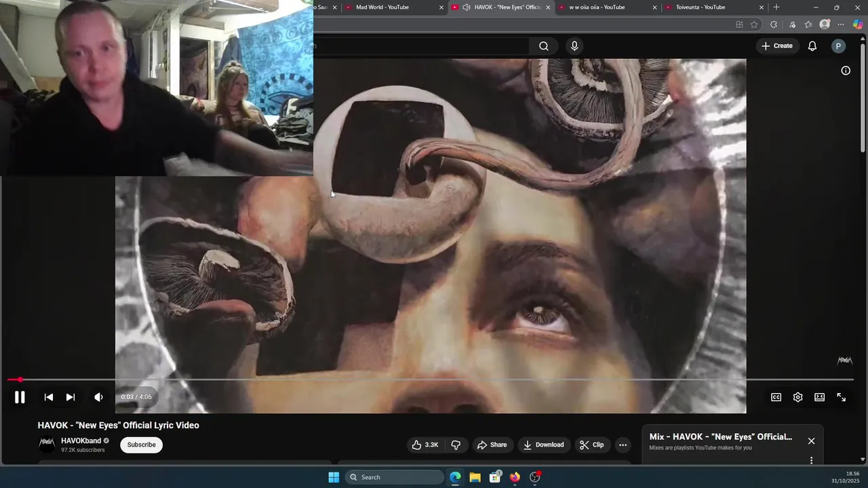Skip to the previous video
This screenshot has height=488, width=868.
click(49, 397)
